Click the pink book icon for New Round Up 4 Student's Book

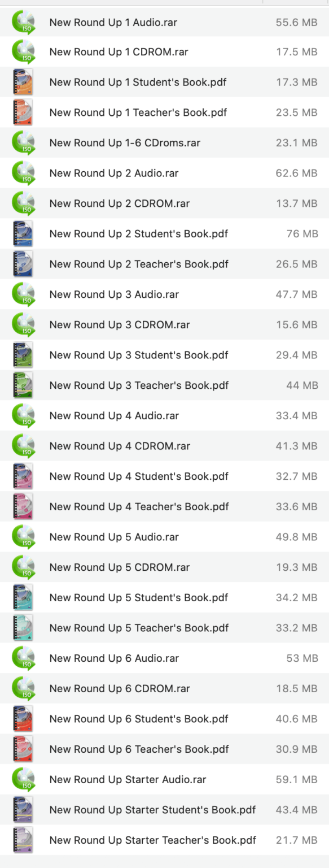click(21, 476)
